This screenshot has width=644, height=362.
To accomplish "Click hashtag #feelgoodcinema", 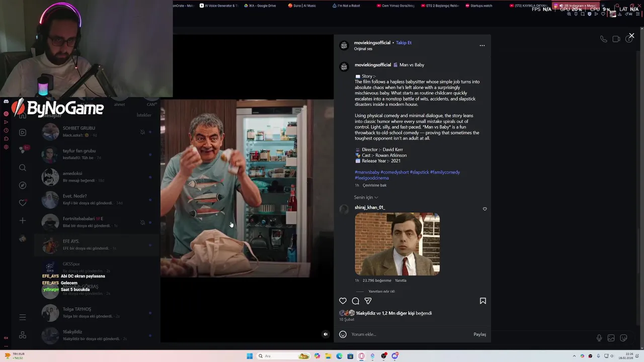I will click(372, 178).
